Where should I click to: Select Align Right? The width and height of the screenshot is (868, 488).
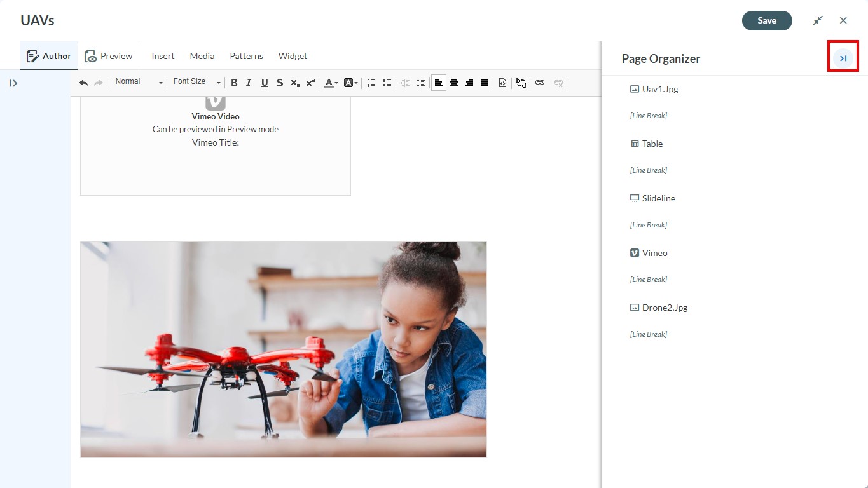click(x=469, y=83)
